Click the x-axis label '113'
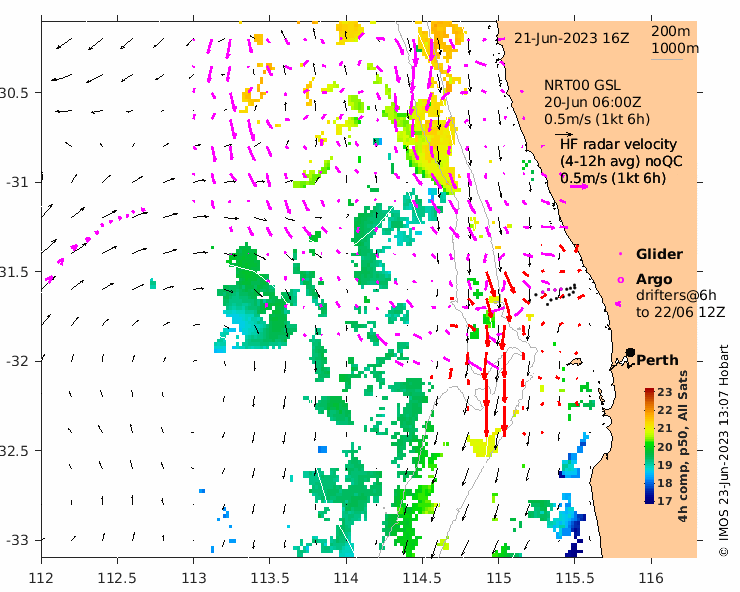Image resolution: width=740 pixels, height=592 pixels. 193,578
